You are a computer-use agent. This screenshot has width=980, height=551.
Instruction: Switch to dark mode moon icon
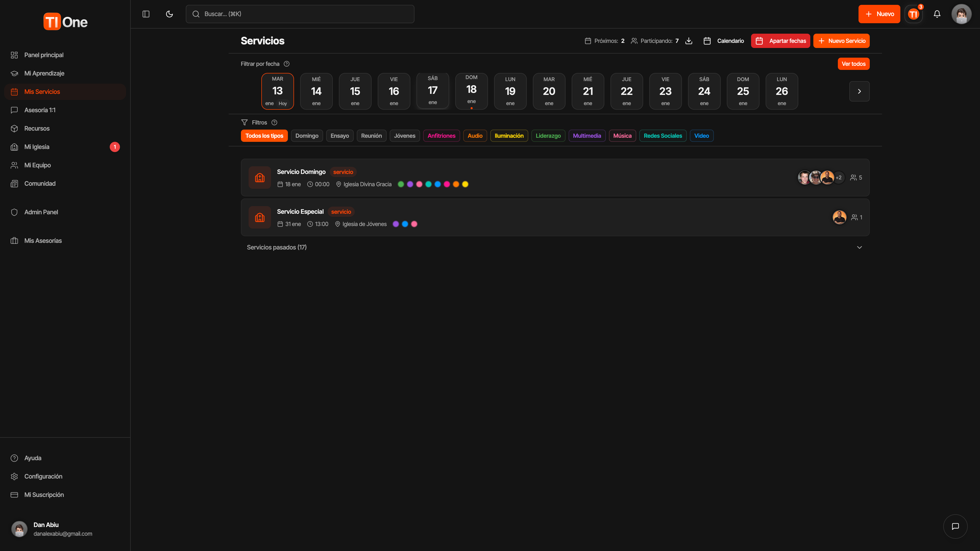170,14
